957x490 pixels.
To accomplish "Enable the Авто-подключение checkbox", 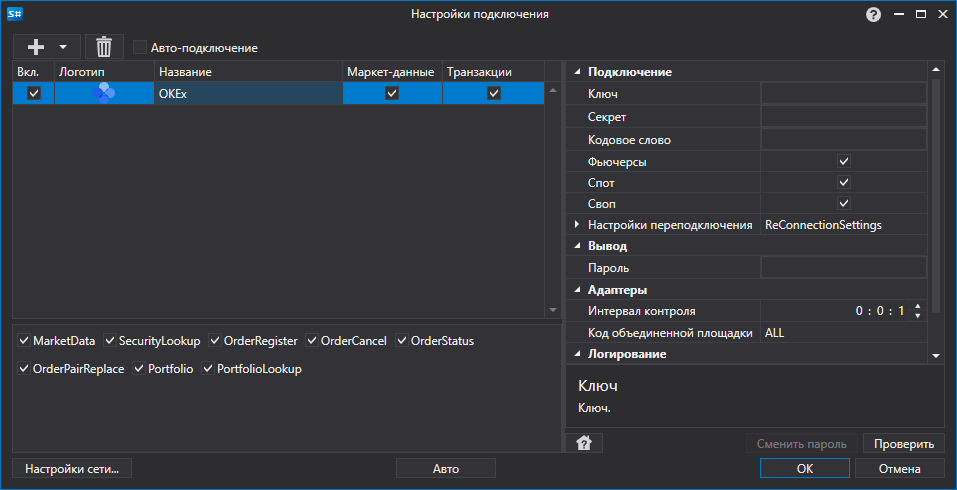I will (140, 48).
